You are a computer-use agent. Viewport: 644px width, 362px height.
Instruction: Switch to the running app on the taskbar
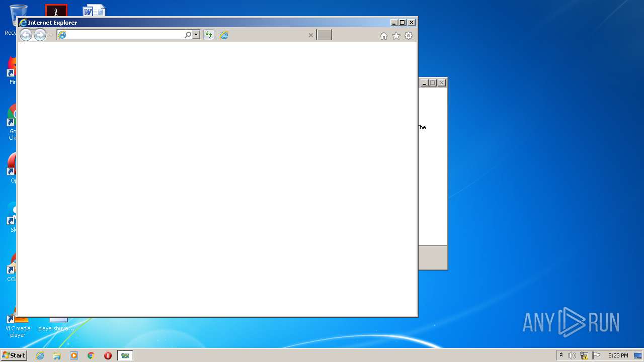point(125,355)
